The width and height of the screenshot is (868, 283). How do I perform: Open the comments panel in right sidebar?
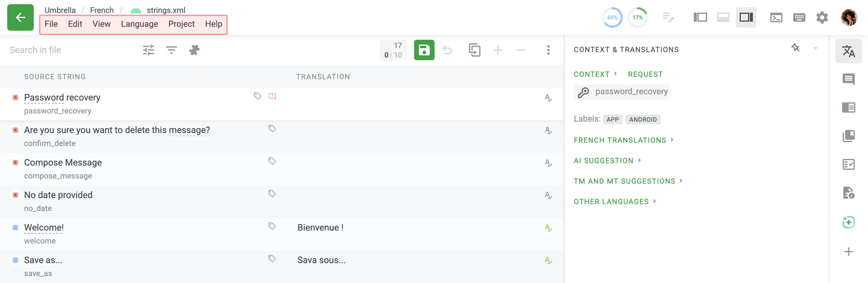848,79
